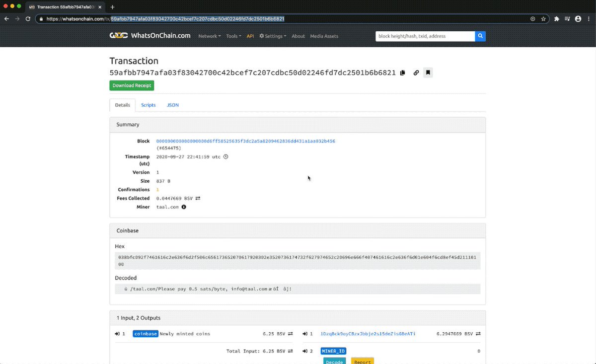Screen dimensions: 596x364
Task: Close the Transaction browser tab
Action: click(x=101, y=7)
